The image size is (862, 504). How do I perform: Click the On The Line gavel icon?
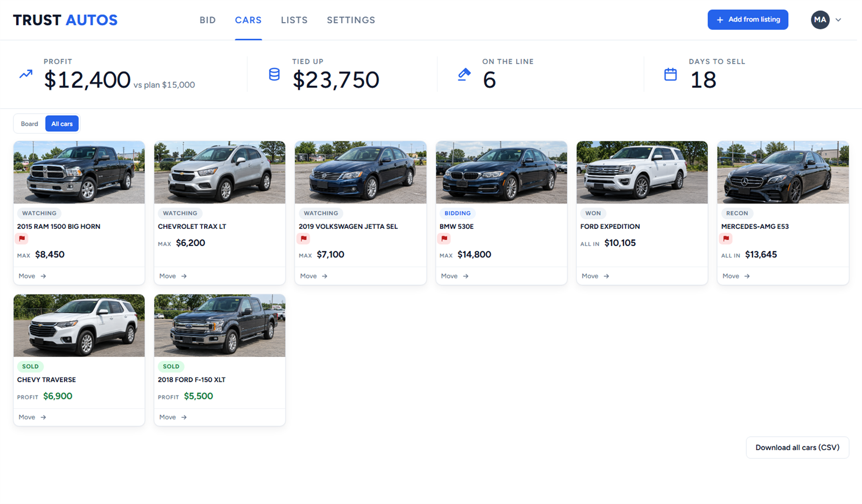(464, 74)
